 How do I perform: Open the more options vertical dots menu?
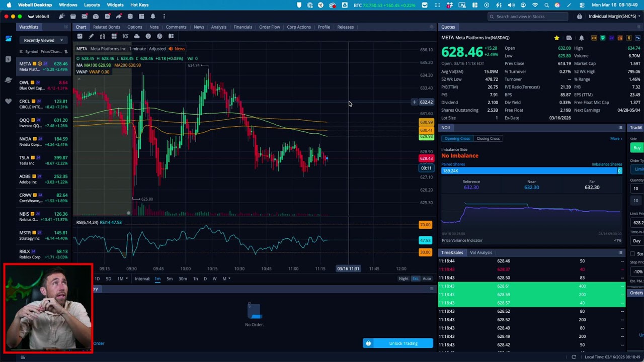[x=164, y=16]
